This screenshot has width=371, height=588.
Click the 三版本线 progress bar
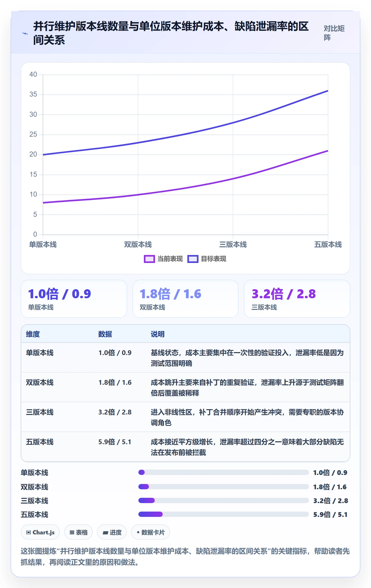pos(223,500)
